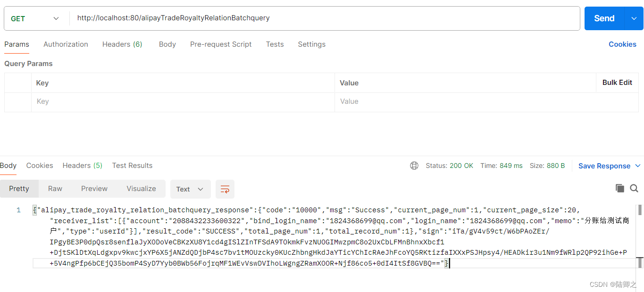Click the request URL input field
This screenshot has height=292, width=644.
[x=325, y=18]
